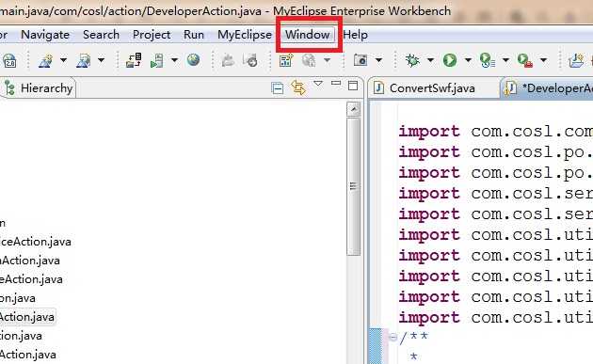Image resolution: width=593 pixels, height=364 pixels.
Task: Click the green Run button icon
Action: tap(450, 60)
